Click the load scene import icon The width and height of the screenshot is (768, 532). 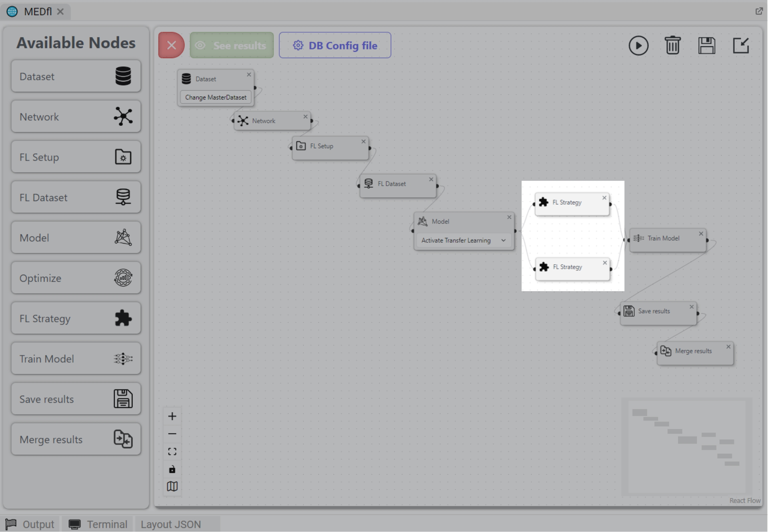pyautogui.click(x=741, y=45)
